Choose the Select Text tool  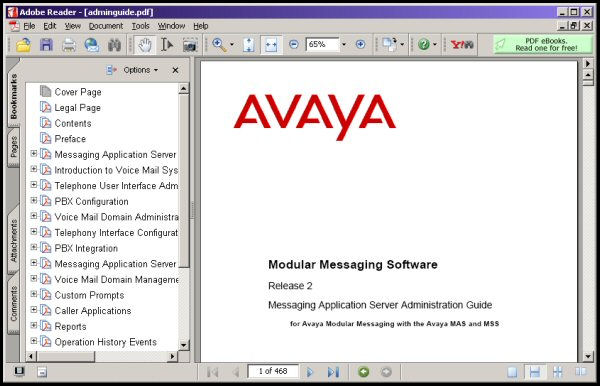click(167, 45)
